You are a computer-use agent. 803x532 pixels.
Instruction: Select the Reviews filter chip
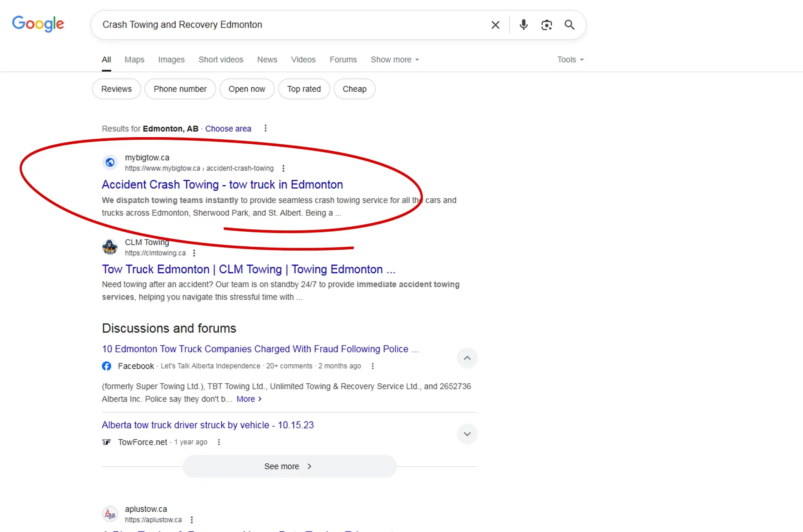click(116, 89)
